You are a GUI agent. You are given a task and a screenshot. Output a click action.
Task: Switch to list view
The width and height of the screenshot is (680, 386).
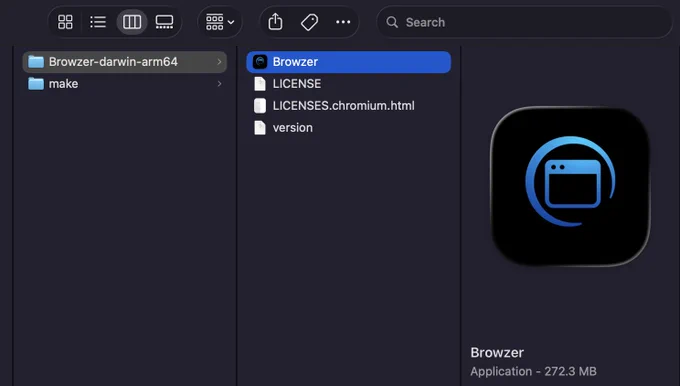[x=98, y=22]
